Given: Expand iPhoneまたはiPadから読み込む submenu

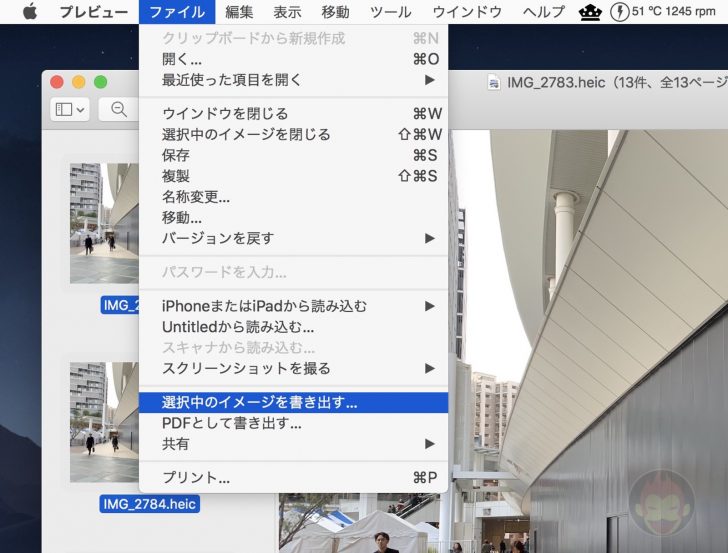Looking at the screenshot, I should click(293, 306).
